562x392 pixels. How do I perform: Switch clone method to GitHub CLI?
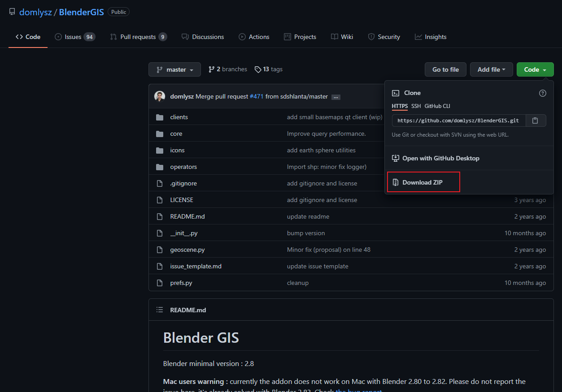pos(437,106)
